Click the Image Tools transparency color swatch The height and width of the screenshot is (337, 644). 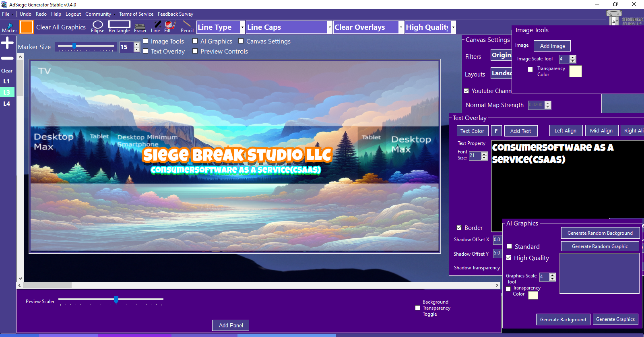tap(576, 71)
